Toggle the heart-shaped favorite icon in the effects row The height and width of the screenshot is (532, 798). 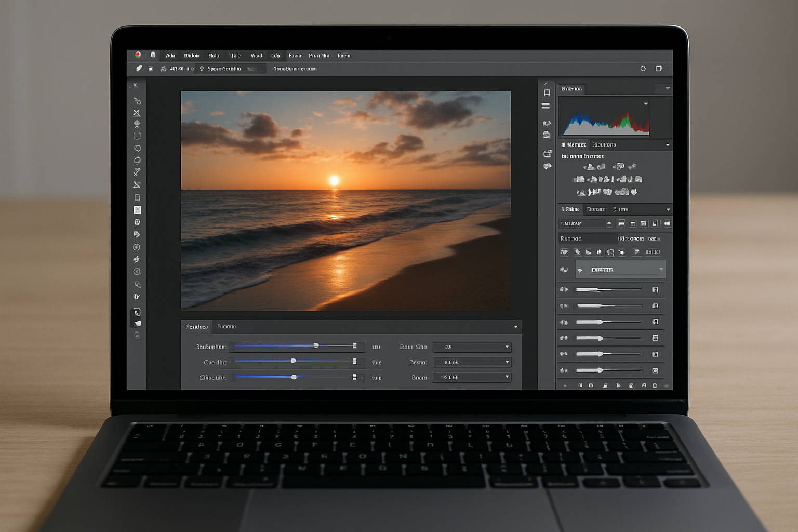coord(564,252)
